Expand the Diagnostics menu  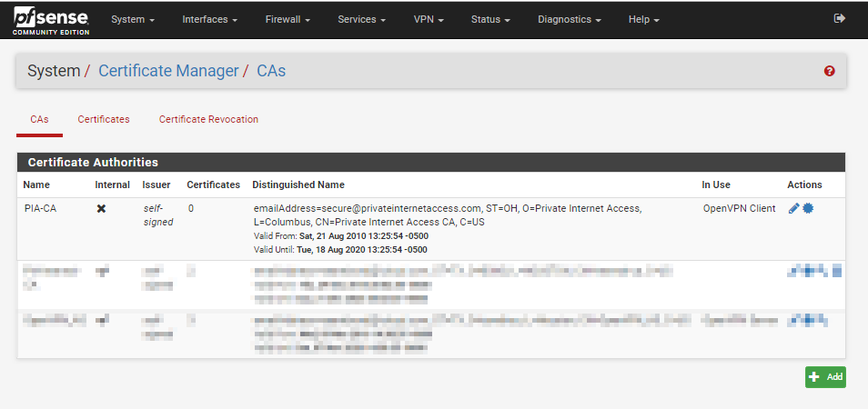(x=569, y=19)
